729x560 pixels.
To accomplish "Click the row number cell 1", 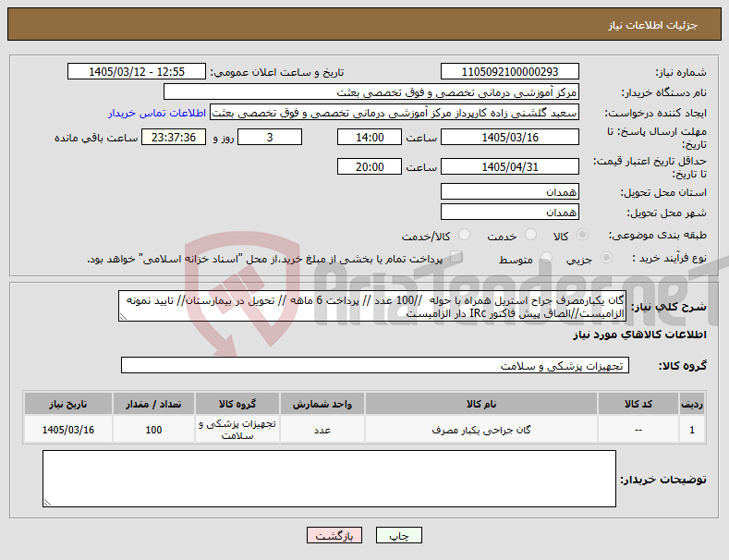I will (692, 430).
